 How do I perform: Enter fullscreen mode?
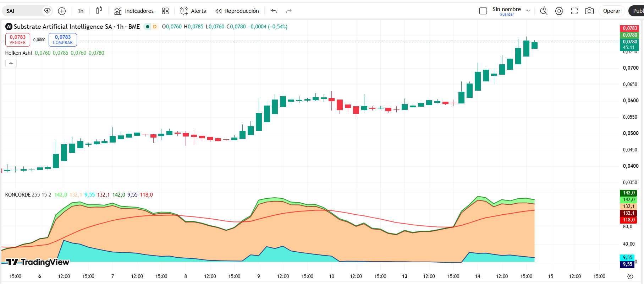click(x=574, y=11)
